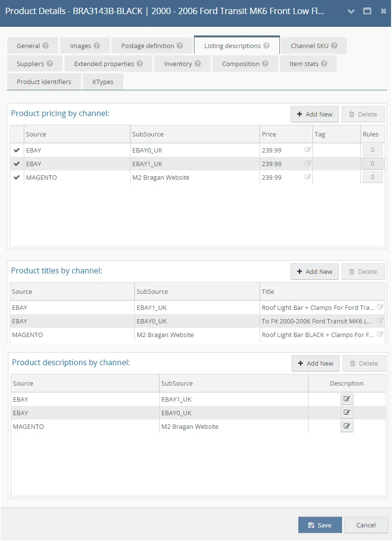The width and height of the screenshot is (392, 541).
Task: Switch to the General tab
Action: (33, 46)
